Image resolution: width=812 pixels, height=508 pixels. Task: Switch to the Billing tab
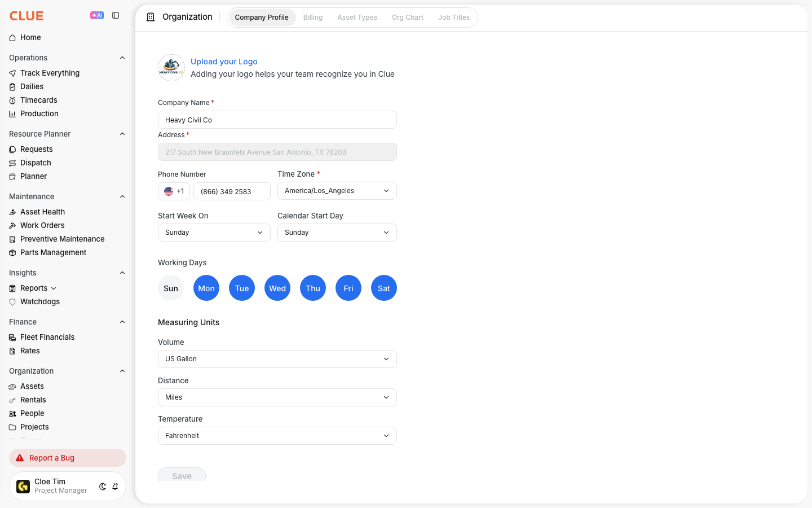click(x=313, y=17)
